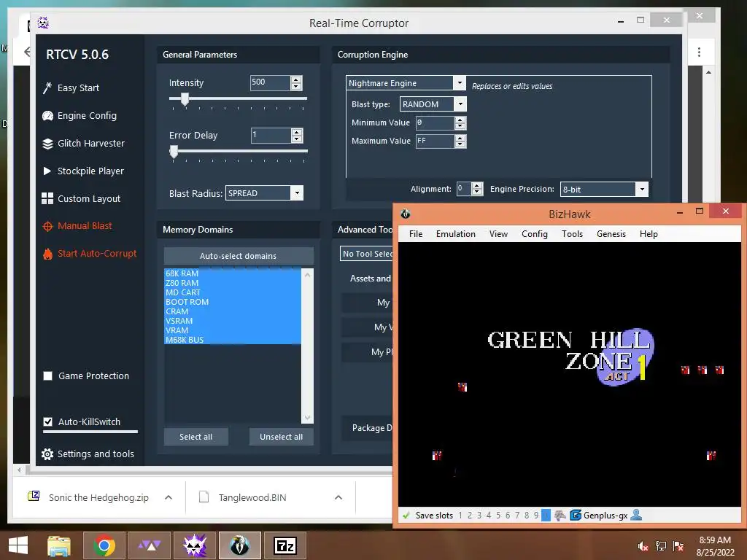
Task: Select VRAM memory domain
Action: point(233,330)
